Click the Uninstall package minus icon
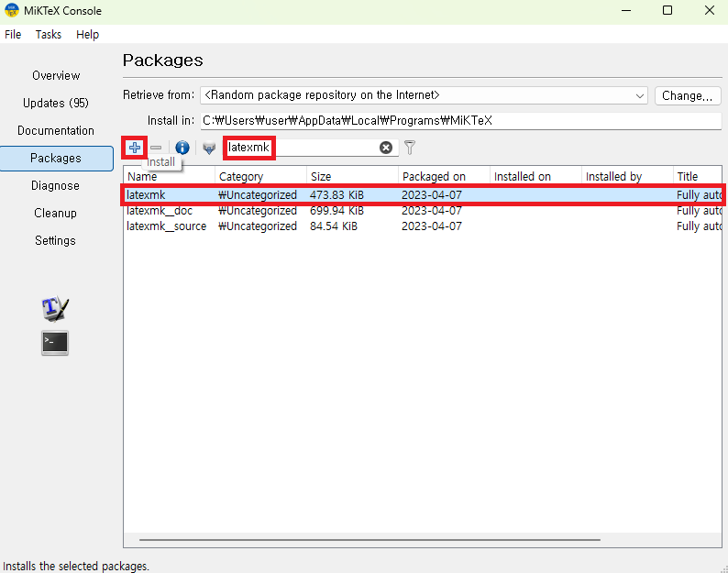 (x=156, y=148)
